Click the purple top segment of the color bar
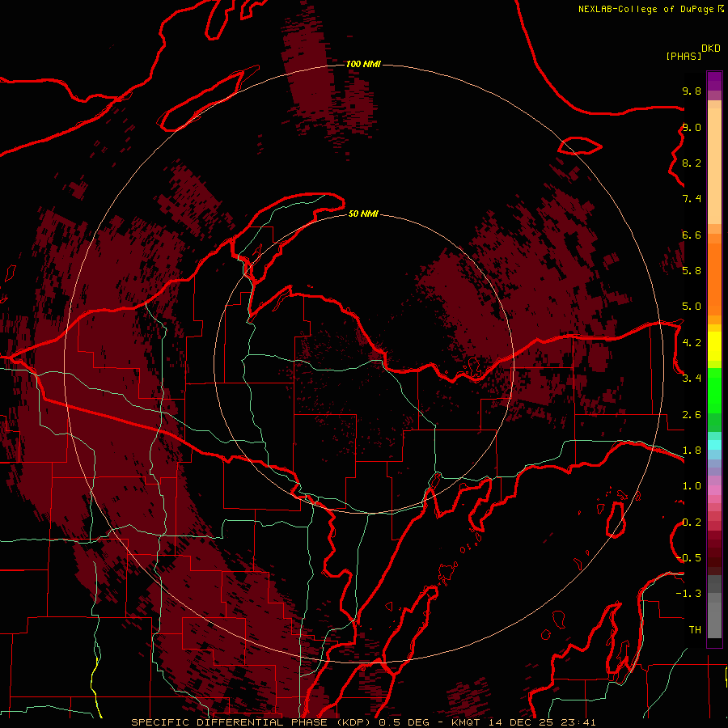728x728 pixels. pyautogui.click(x=714, y=81)
